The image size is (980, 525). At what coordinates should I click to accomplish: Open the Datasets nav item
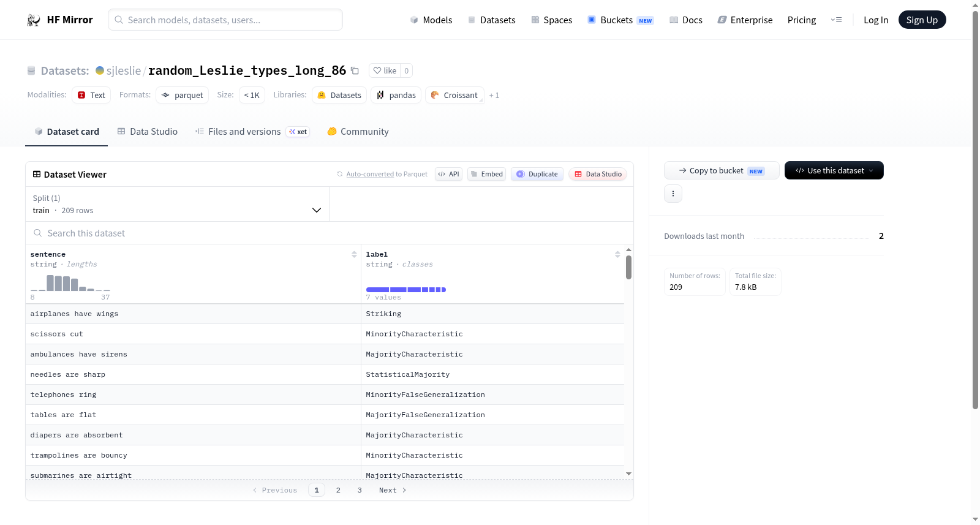pyautogui.click(x=491, y=20)
